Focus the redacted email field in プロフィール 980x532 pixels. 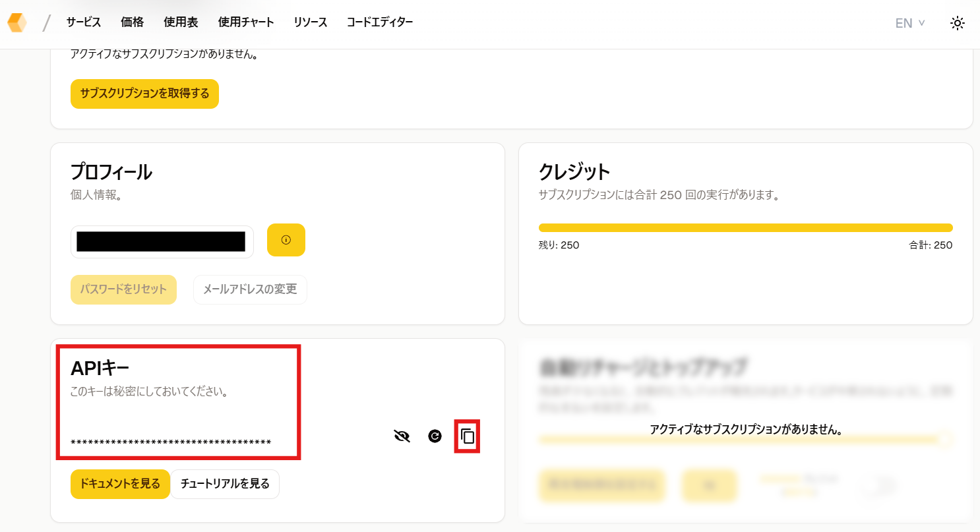[162, 241]
